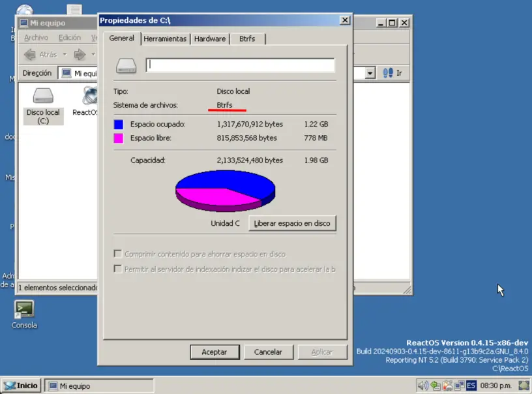
Task: Switch to the Herramientas tab
Action: (x=165, y=38)
